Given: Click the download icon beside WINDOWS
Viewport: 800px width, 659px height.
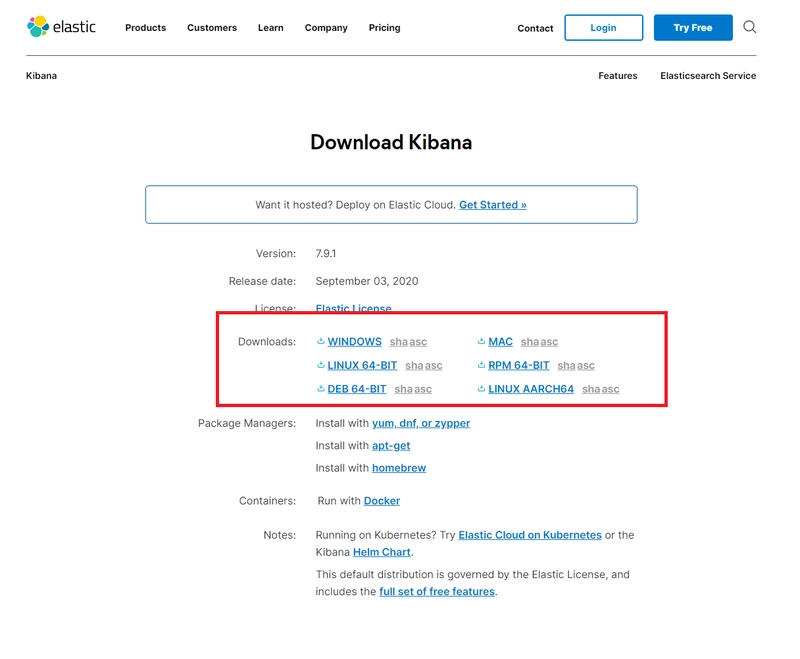Looking at the screenshot, I should click(x=321, y=341).
